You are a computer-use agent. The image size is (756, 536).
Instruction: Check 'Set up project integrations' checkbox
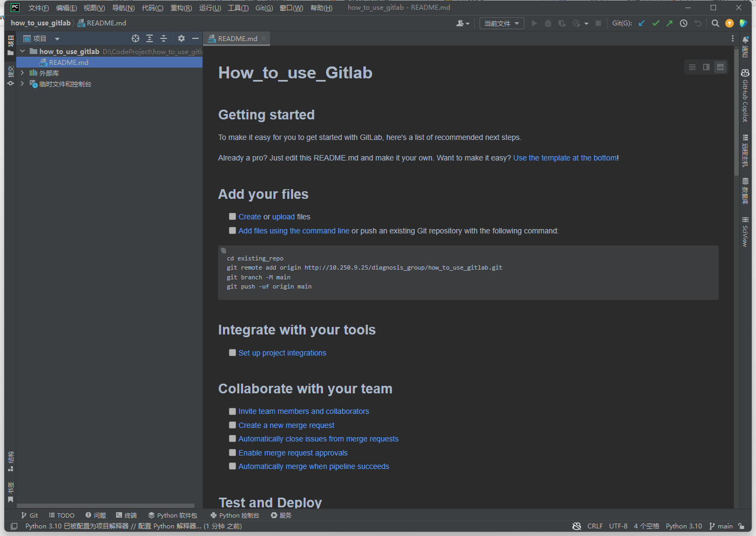point(232,352)
